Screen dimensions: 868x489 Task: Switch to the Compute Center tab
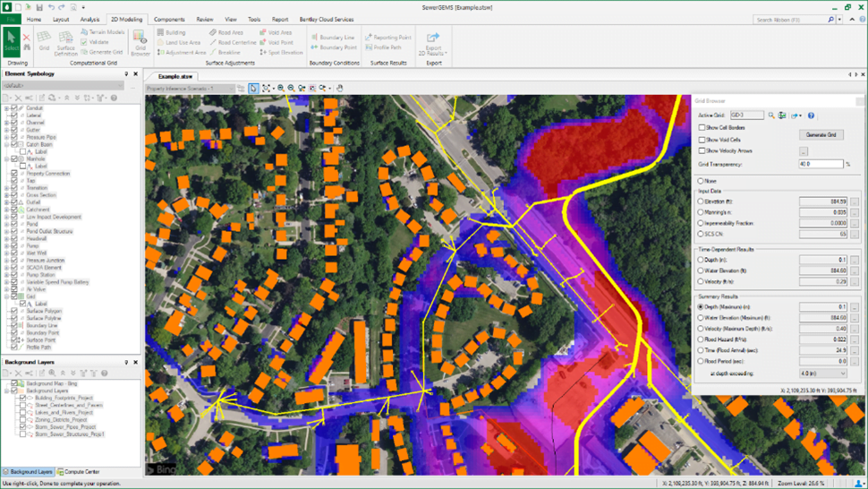[79, 472]
